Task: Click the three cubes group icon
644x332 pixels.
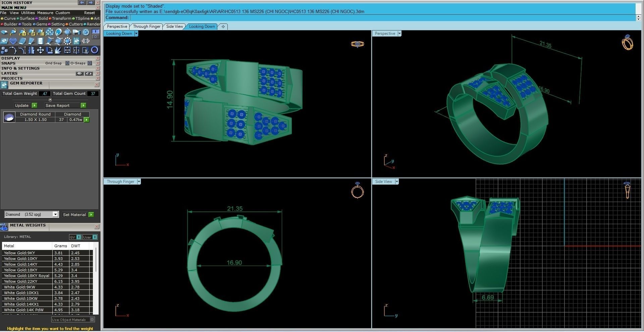Action: click(x=4, y=50)
